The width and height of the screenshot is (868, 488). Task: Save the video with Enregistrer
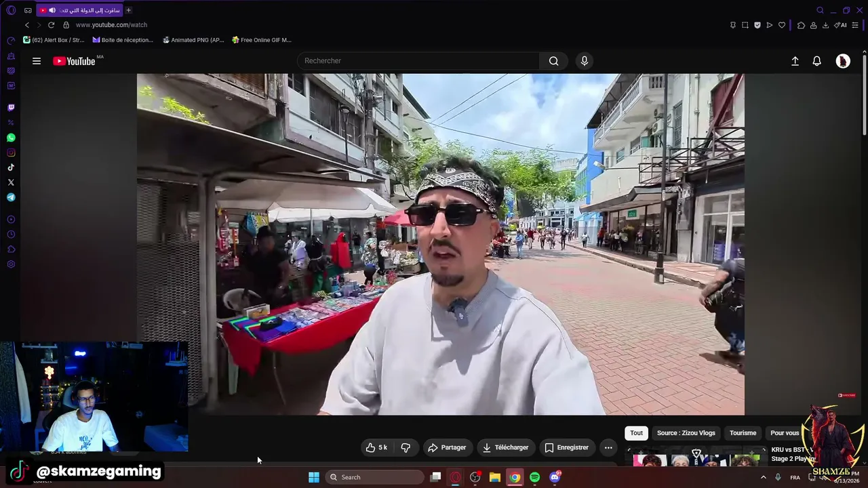[567, 447]
